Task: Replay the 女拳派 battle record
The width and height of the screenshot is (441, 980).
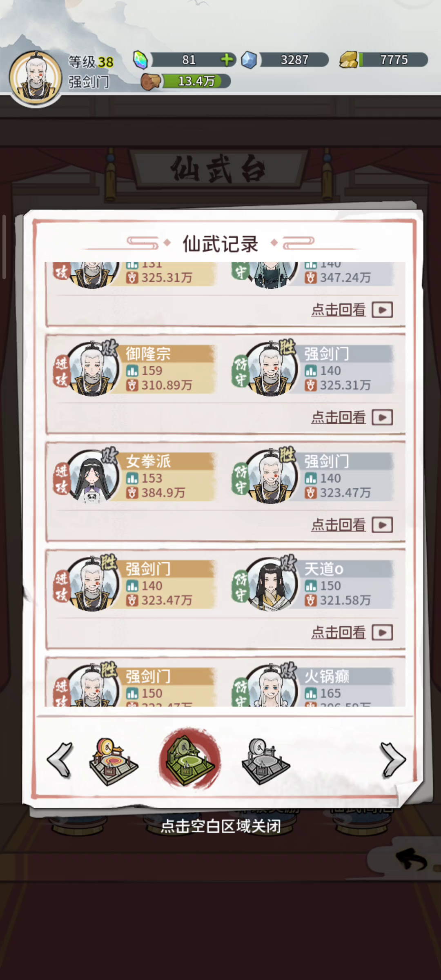Action: (x=352, y=525)
